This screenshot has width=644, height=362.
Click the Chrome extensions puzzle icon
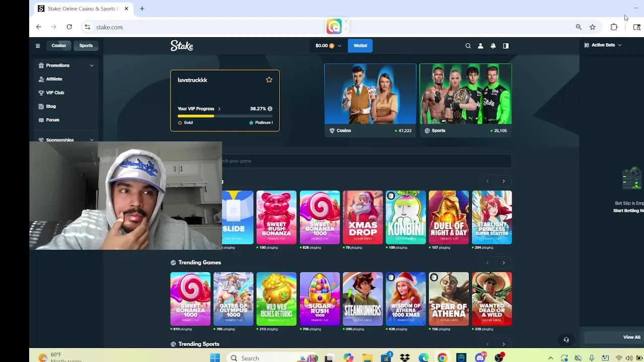pos(614,27)
